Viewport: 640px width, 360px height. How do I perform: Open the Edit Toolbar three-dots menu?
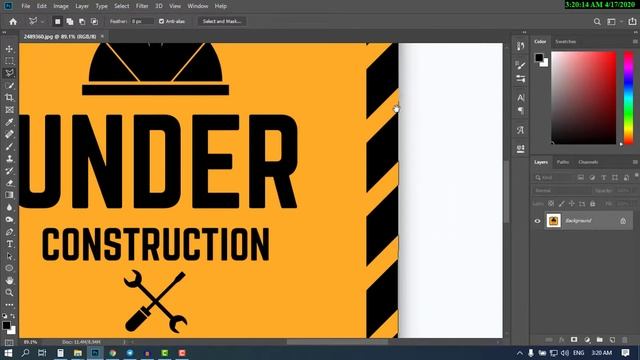pyautogui.click(x=9, y=304)
